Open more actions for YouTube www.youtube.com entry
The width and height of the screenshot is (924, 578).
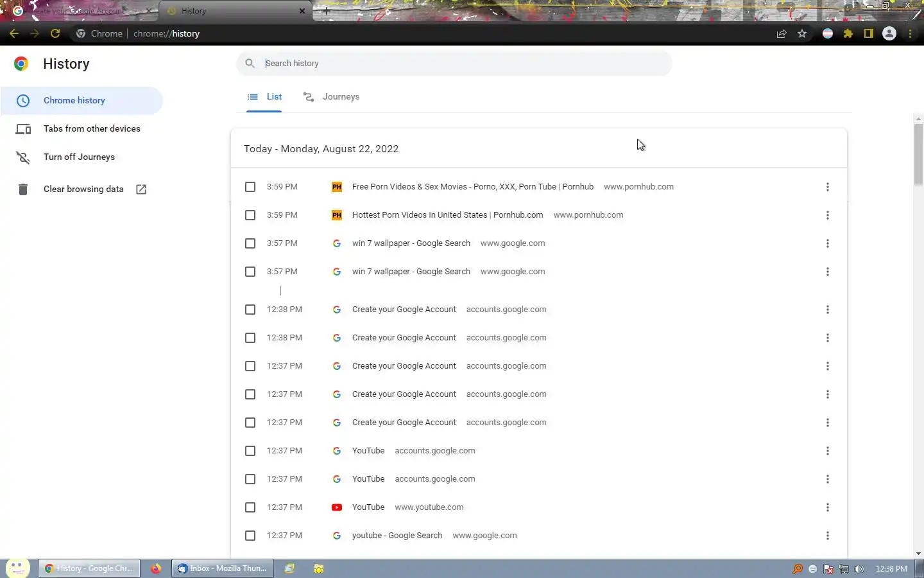click(828, 507)
